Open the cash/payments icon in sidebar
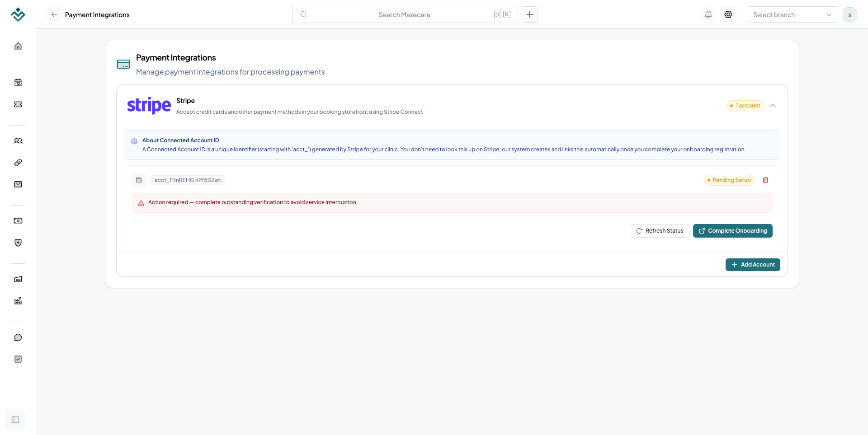This screenshot has width=868, height=435. point(18,221)
